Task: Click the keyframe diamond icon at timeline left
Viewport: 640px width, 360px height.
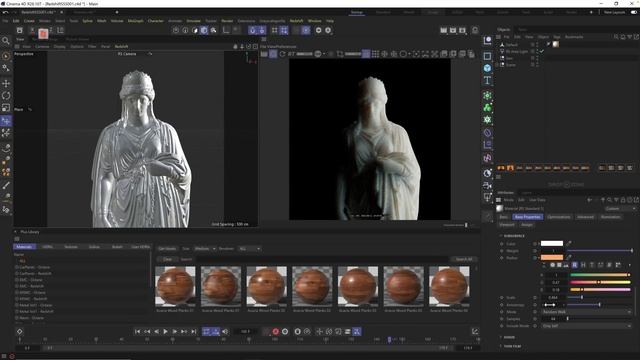Action: pyautogui.click(x=19, y=332)
